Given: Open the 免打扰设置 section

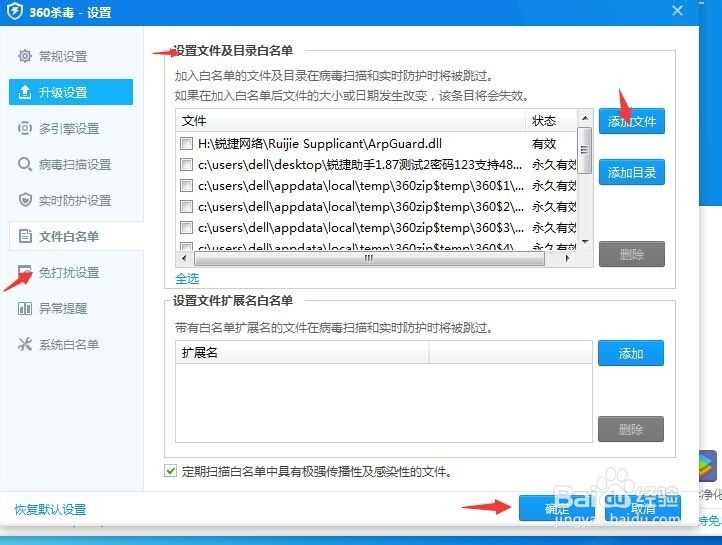Looking at the screenshot, I should pos(71,272).
